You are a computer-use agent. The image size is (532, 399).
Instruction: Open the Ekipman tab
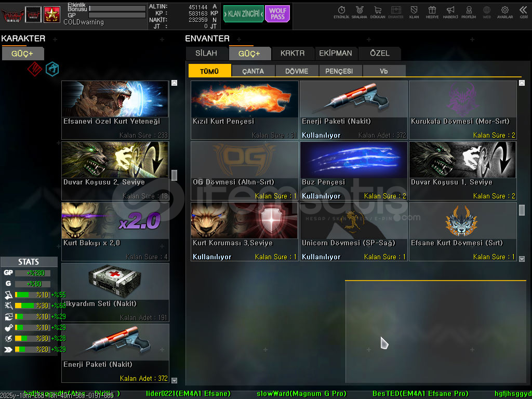tap(336, 54)
